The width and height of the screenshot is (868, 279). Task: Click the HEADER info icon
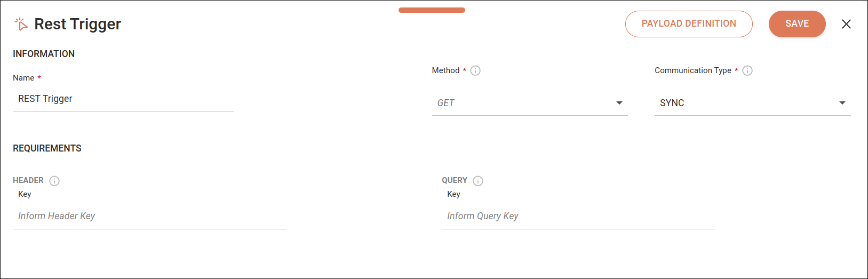click(x=54, y=181)
